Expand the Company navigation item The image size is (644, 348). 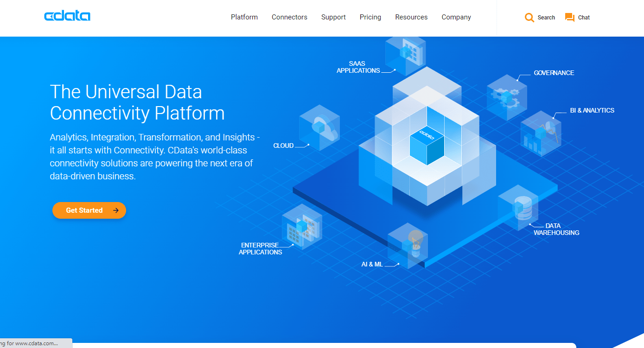(456, 17)
